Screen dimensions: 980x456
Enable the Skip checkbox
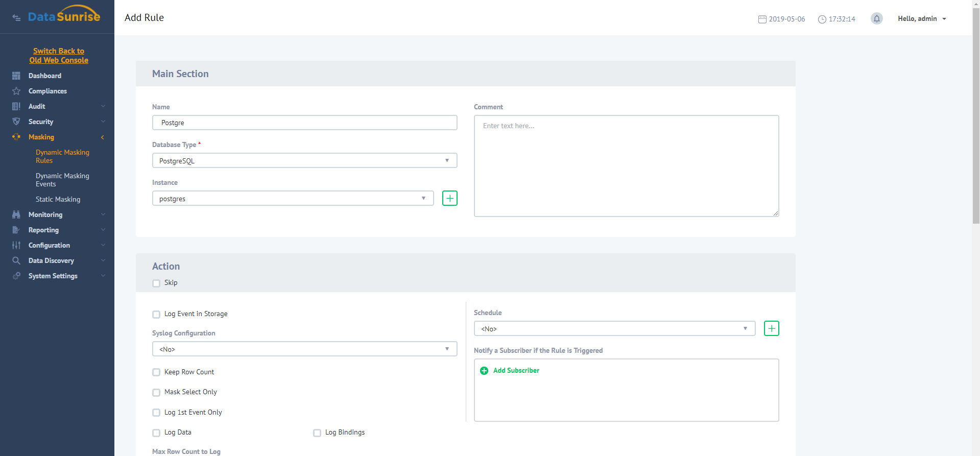(156, 283)
